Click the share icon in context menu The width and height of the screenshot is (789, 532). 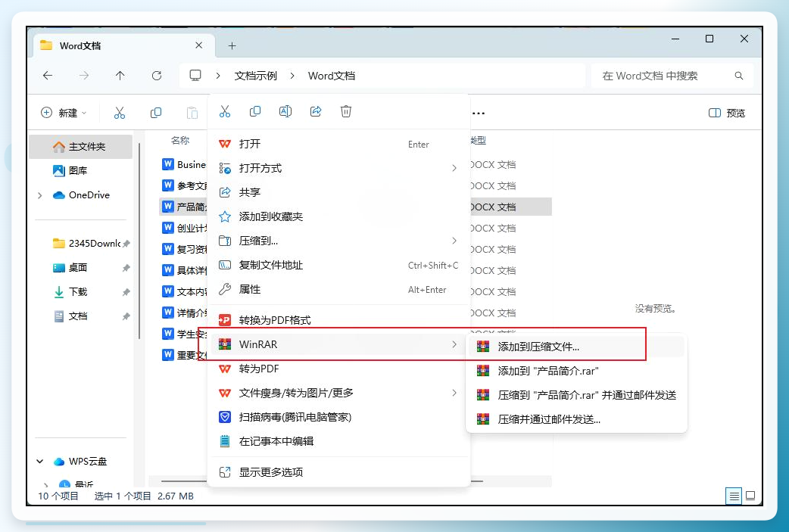316,112
